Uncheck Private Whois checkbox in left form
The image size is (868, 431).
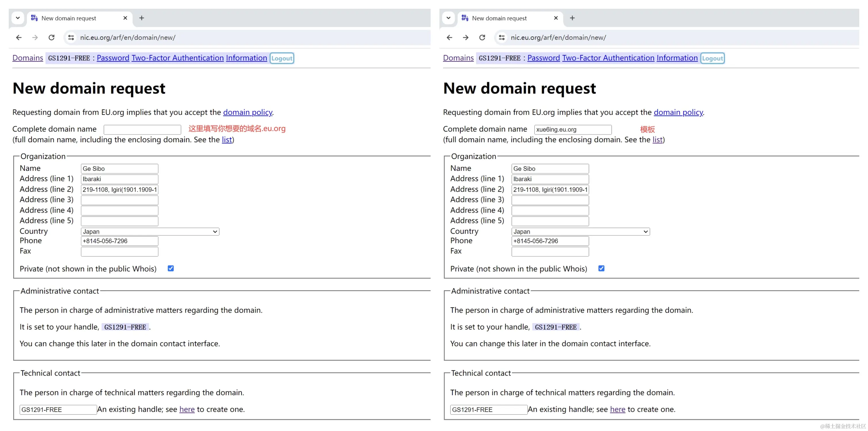[x=171, y=268]
